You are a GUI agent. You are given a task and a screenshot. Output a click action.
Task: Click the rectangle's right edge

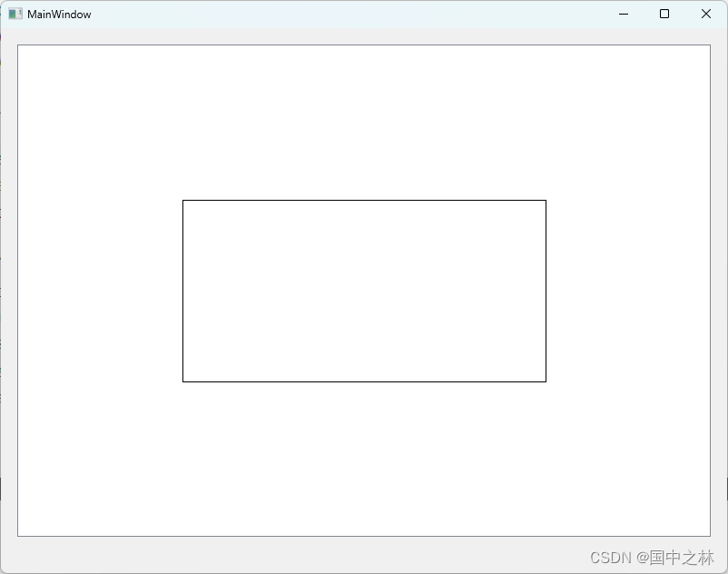point(546,291)
